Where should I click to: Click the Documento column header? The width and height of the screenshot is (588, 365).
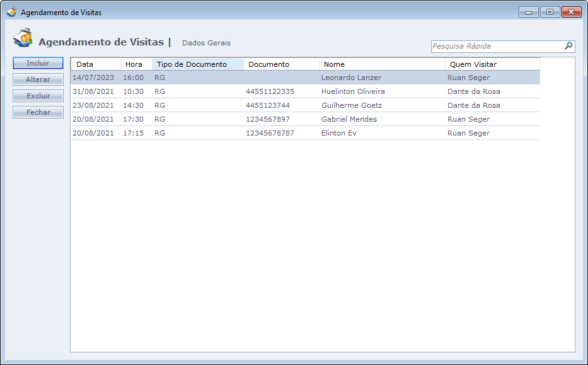[281, 64]
